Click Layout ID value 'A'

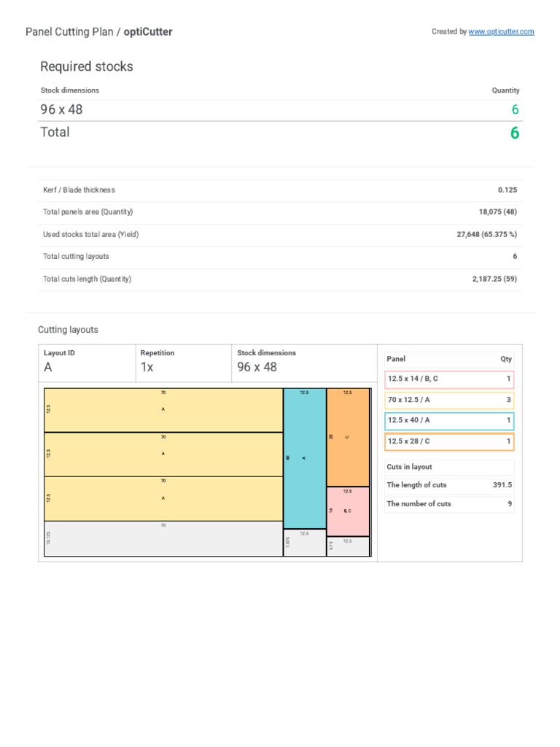pyautogui.click(x=48, y=368)
